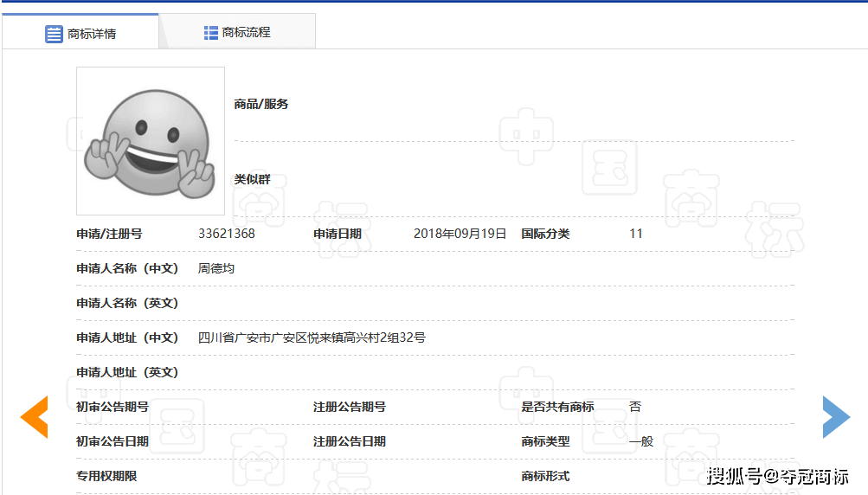Click the 注册公告期号 label

pos(350,407)
